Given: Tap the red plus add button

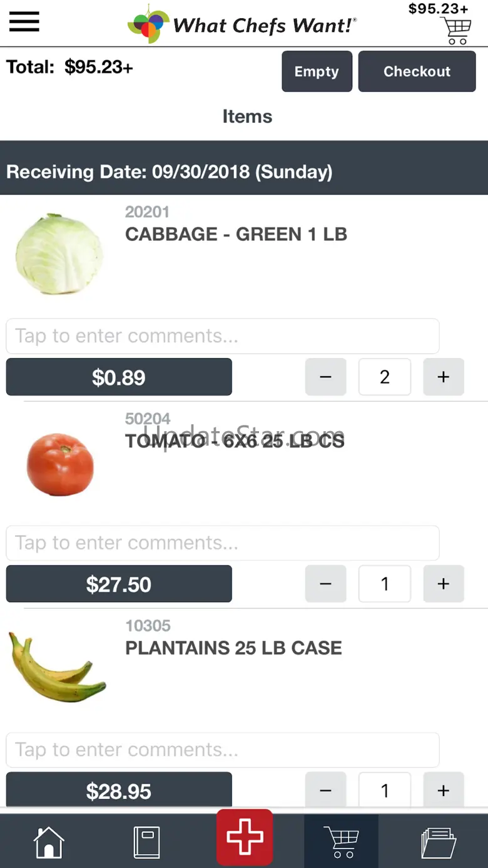Looking at the screenshot, I should [245, 837].
